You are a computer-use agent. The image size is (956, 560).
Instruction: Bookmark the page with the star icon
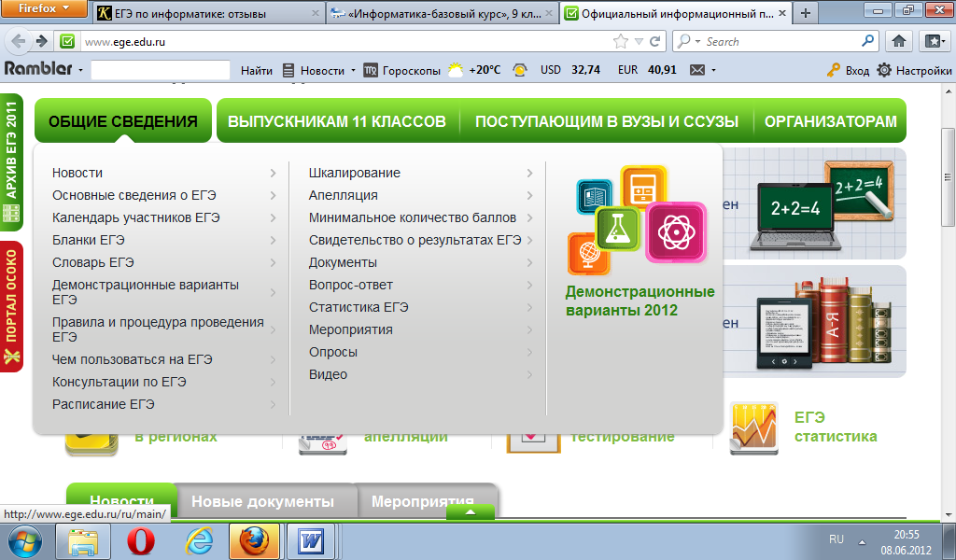pos(620,41)
